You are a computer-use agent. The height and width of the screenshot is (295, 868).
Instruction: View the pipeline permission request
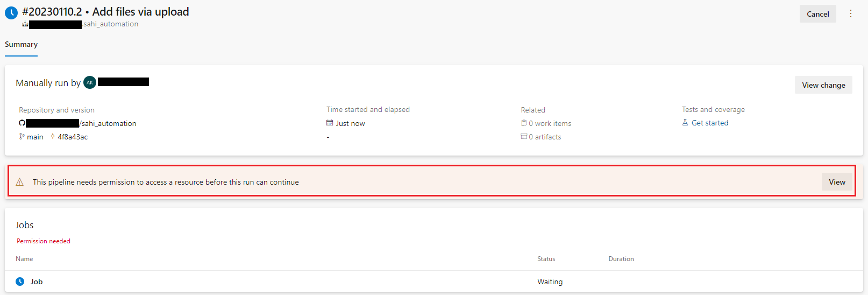point(837,182)
